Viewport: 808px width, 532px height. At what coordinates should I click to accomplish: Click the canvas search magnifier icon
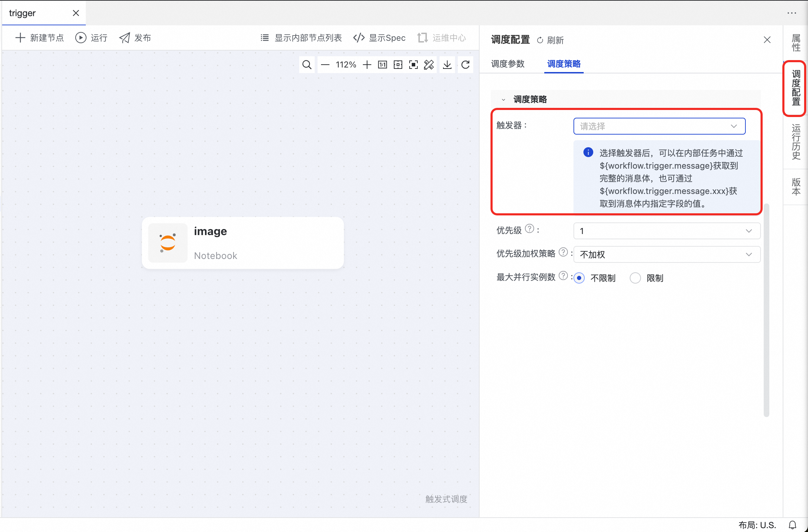click(x=307, y=65)
